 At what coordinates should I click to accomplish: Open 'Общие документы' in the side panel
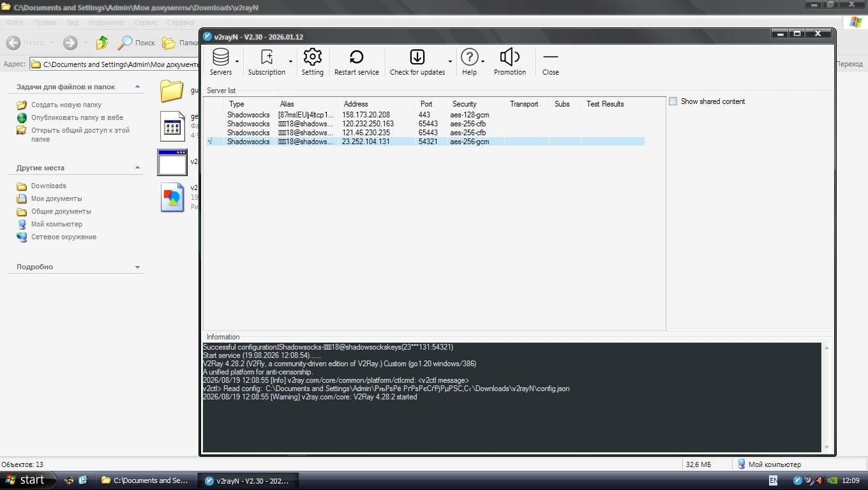[61, 211]
